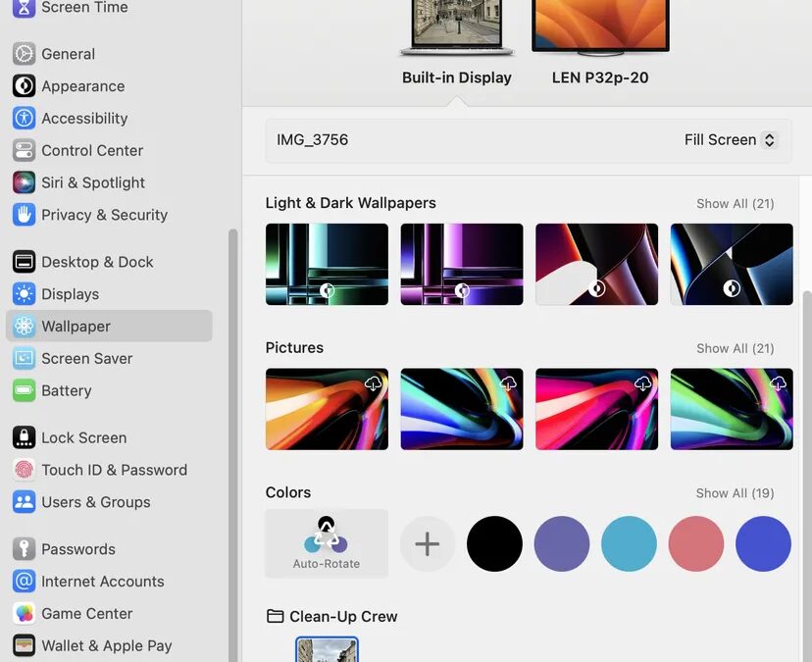Pick the pink color swatch

[696, 543]
